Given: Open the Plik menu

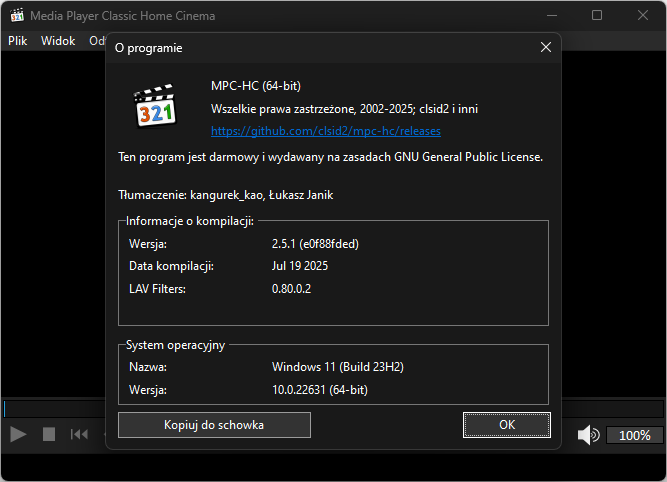Looking at the screenshot, I should click(x=17, y=41).
